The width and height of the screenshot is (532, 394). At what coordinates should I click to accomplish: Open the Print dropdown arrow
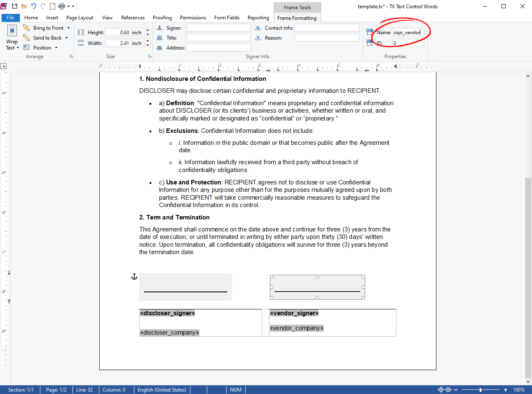(68, 6)
